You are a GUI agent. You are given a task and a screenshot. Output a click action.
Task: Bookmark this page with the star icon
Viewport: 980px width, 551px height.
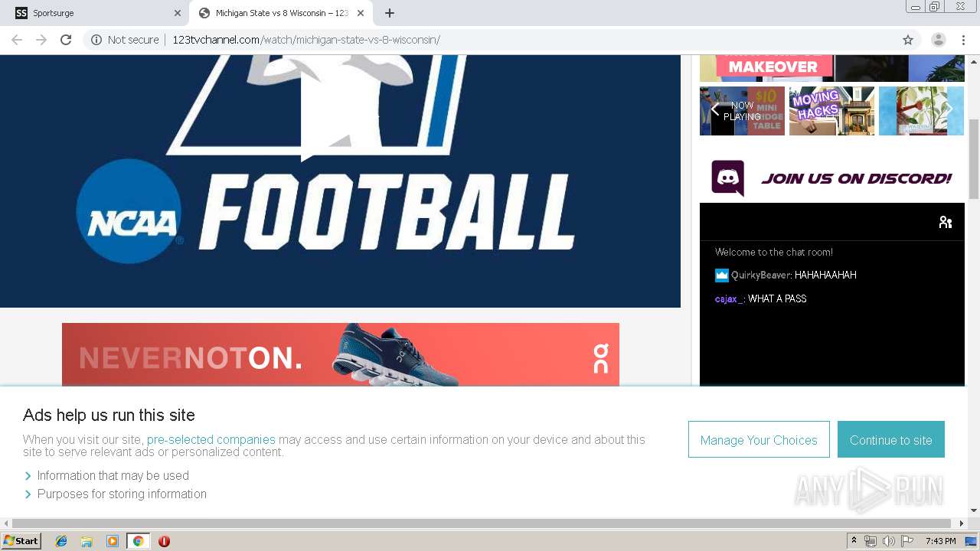(x=908, y=40)
